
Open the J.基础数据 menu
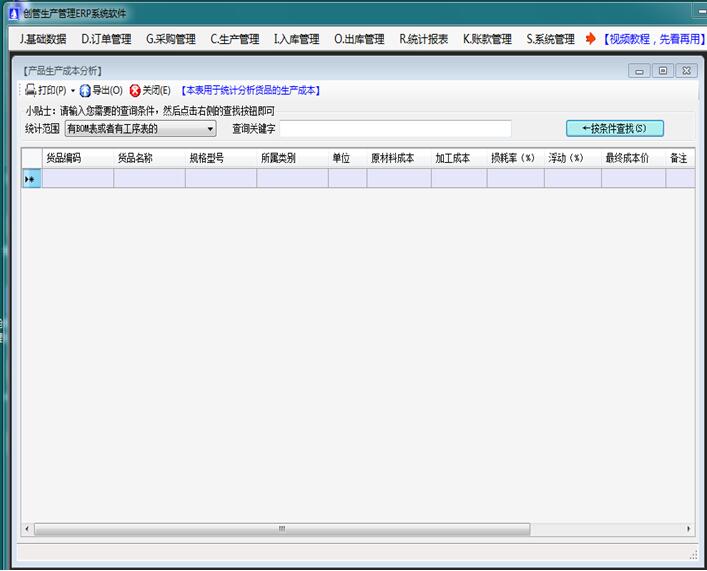[x=43, y=39]
